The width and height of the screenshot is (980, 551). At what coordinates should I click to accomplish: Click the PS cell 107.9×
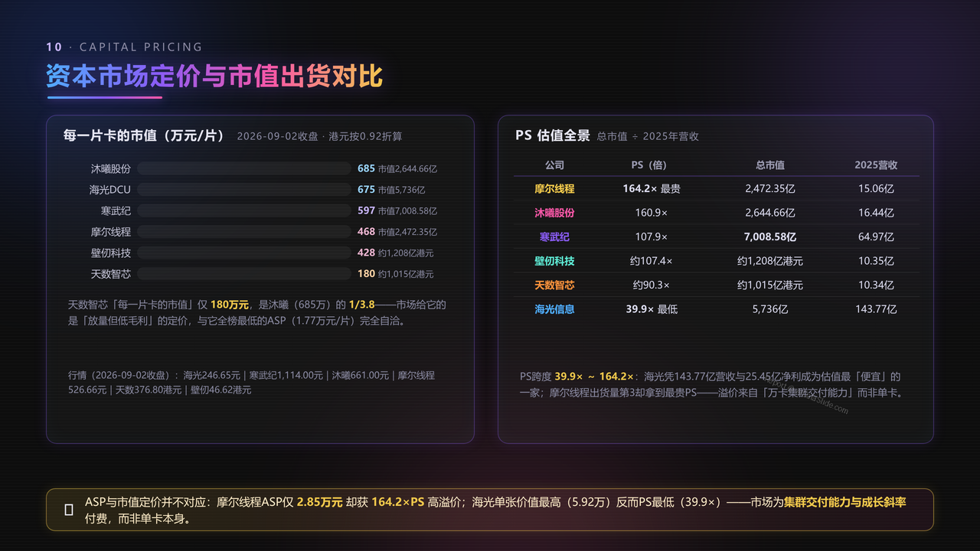coord(652,237)
